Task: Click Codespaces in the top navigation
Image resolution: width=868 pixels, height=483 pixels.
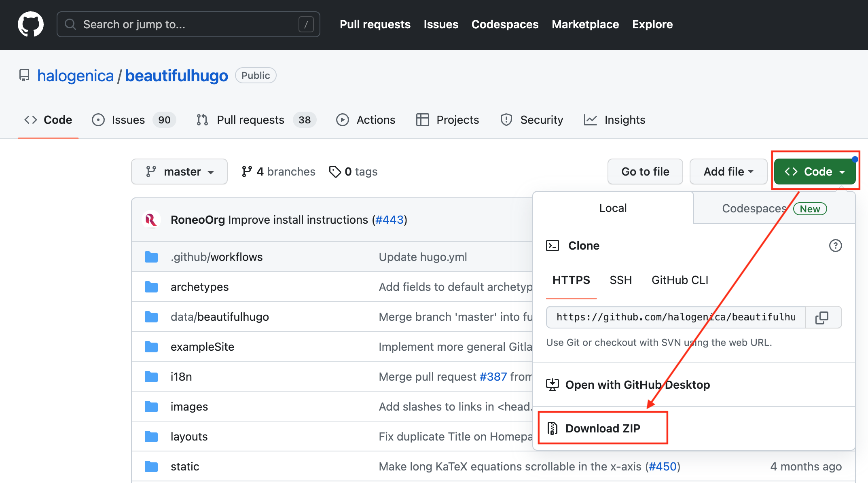Action: click(x=505, y=24)
